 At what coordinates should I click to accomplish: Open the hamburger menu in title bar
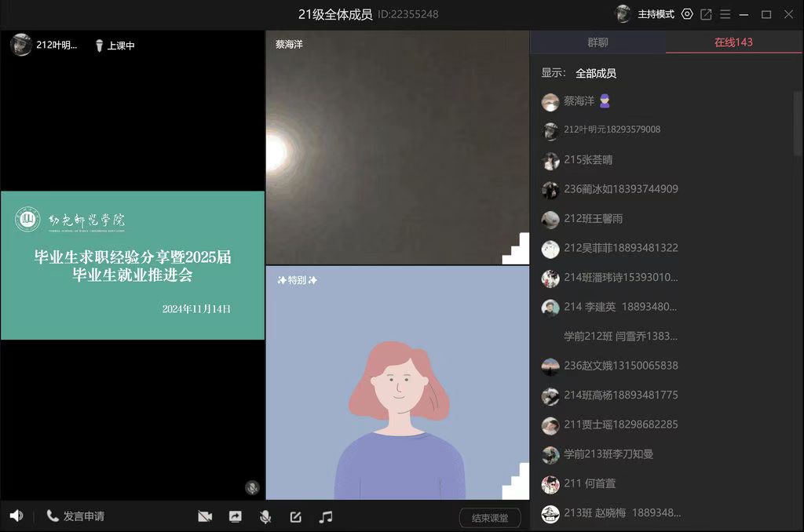(x=725, y=14)
